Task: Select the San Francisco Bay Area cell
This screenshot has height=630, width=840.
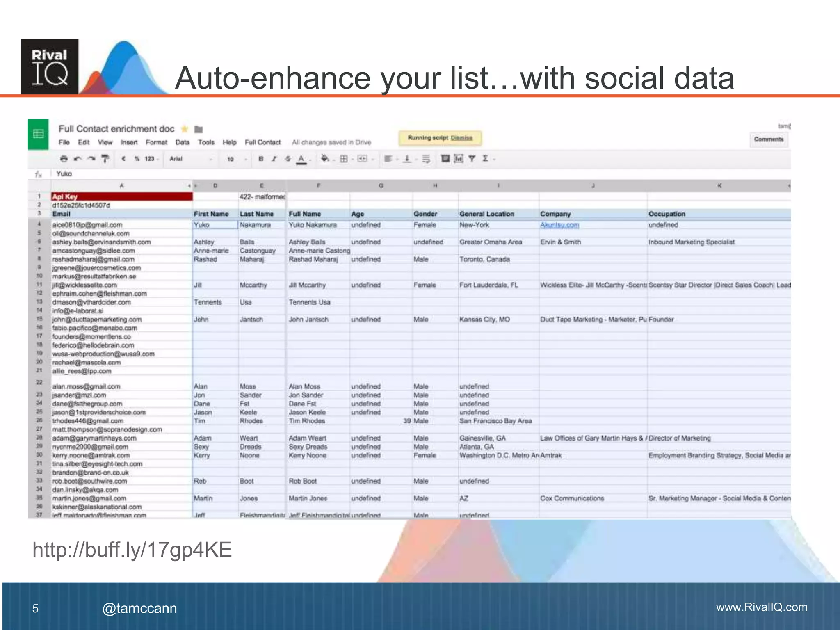Action: 499,421
